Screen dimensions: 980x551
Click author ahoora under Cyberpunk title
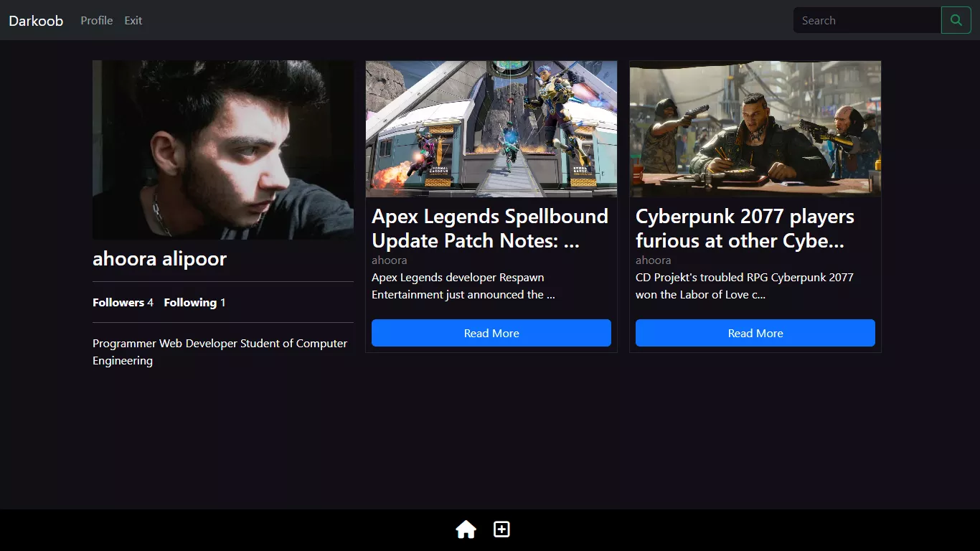[654, 260]
